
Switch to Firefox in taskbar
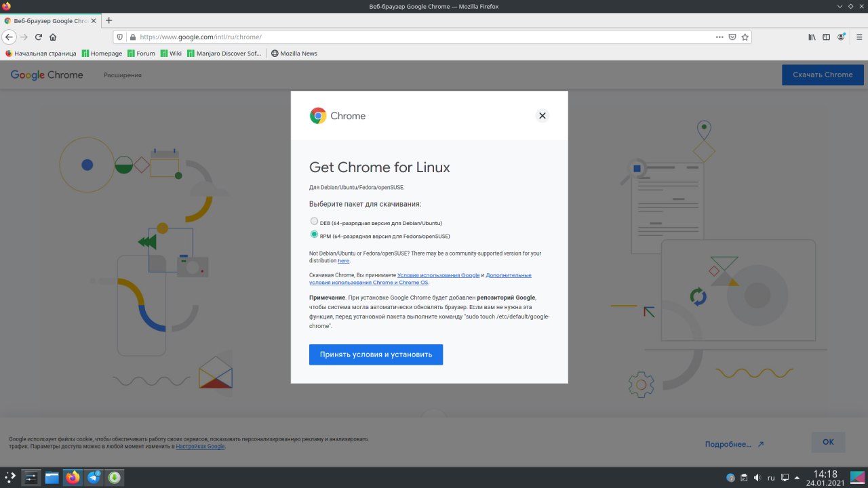(73, 477)
